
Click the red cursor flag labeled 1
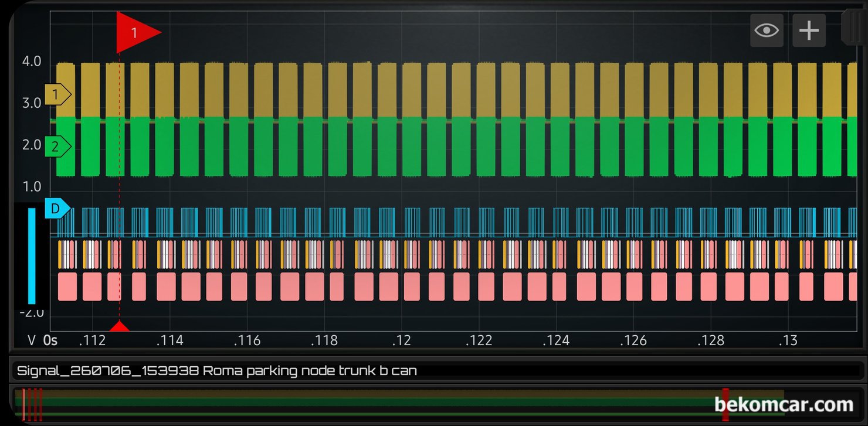click(137, 33)
